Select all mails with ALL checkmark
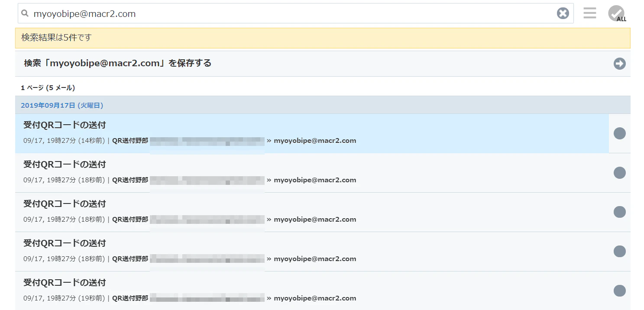Image resolution: width=644 pixels, height=310 pixels. pos(617,13)
